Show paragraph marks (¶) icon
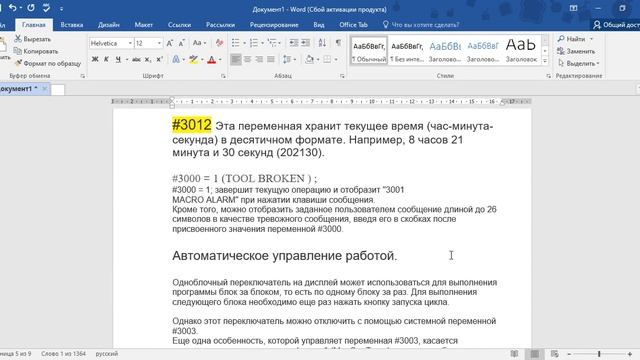The image size is (640, 360). pos(338,43)
